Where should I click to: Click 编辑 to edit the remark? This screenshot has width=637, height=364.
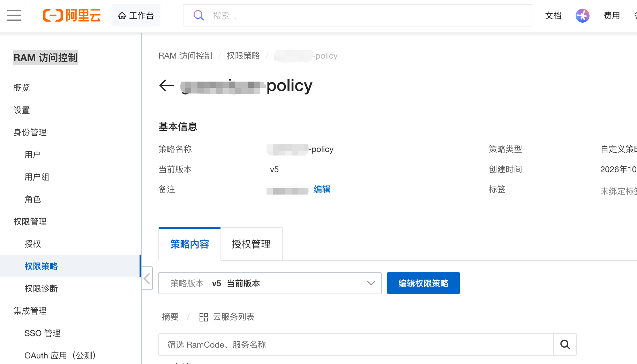[322, 189]
